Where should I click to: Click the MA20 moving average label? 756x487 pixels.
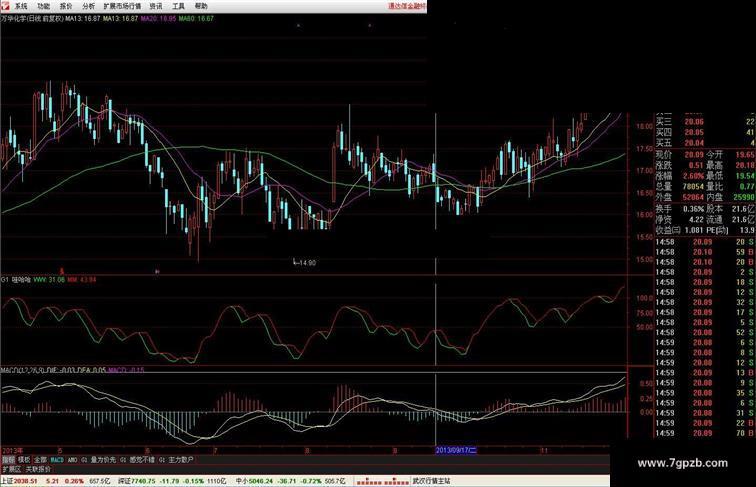pos(158,18)
